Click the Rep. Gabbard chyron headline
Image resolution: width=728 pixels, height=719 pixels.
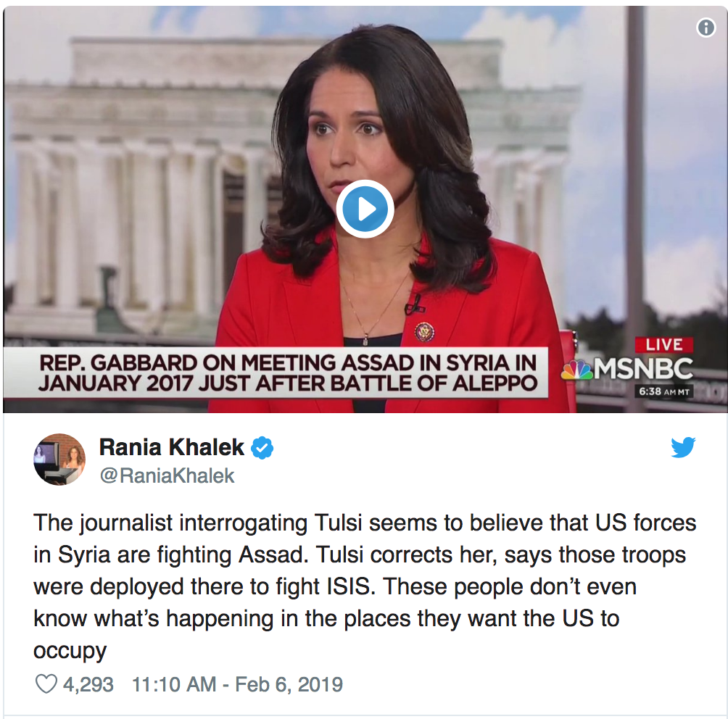(287, 373)
